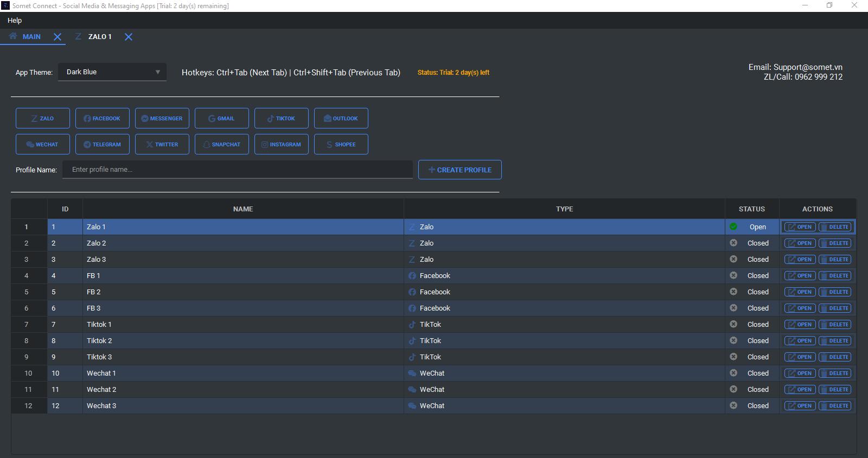Image resolution: width=868 pixels, height=458 pixels.
Task: Select the Facebook app button
Action: tap(103, 118)
